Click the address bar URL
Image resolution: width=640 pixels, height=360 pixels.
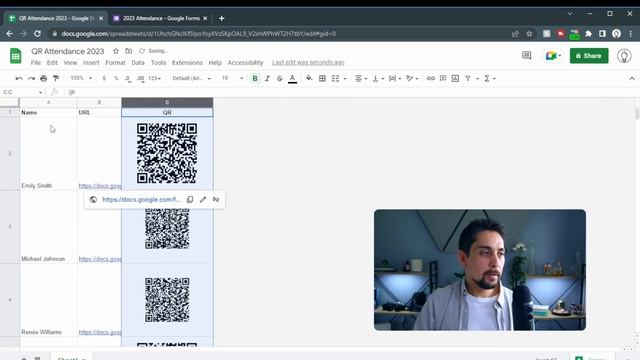coord(199,34)
